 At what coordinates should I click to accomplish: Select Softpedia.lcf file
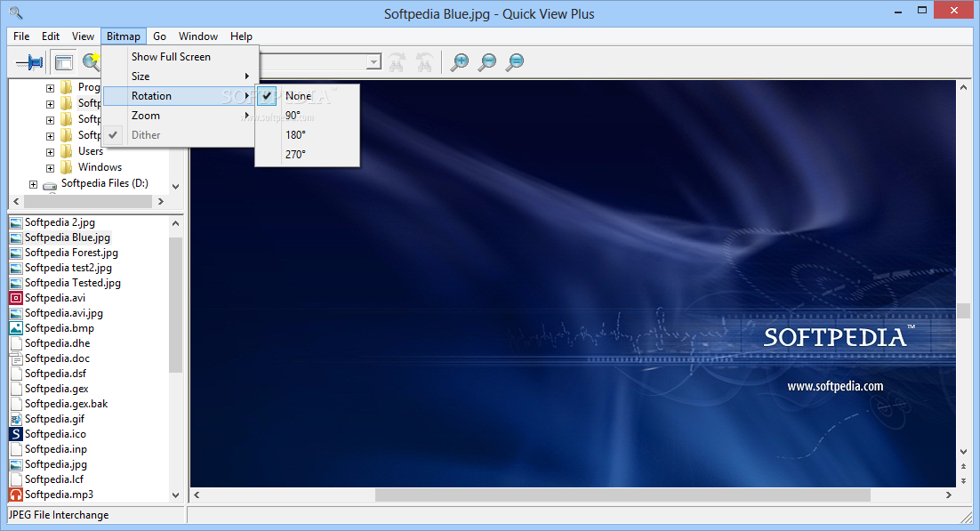[x=53, y=479]
